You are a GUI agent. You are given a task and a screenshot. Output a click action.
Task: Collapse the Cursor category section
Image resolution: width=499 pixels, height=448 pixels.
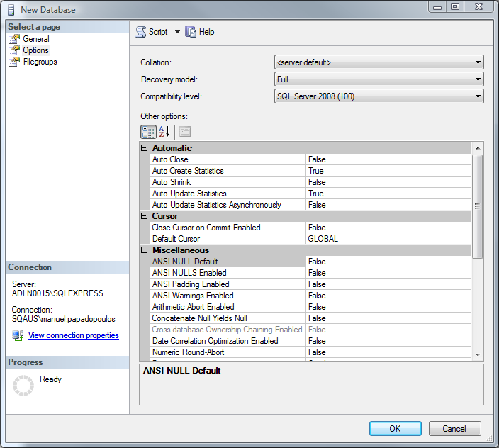point(145,216)
